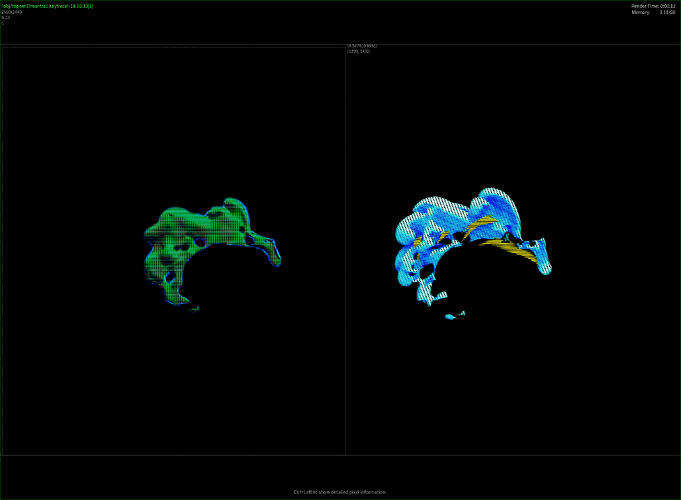
Task: Click the 'Ctrl+Left to show detailed pixel information' hint
Action: (x=340, y=492)
